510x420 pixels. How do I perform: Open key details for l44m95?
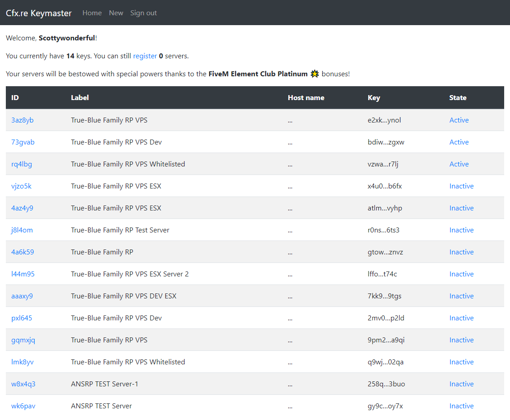(x=23, y=274)
